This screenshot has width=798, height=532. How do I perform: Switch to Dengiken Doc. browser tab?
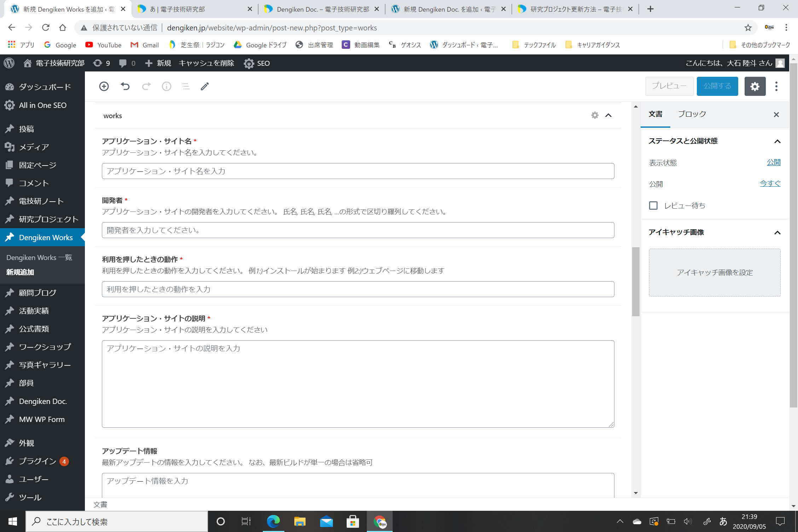tap(321, 9)
